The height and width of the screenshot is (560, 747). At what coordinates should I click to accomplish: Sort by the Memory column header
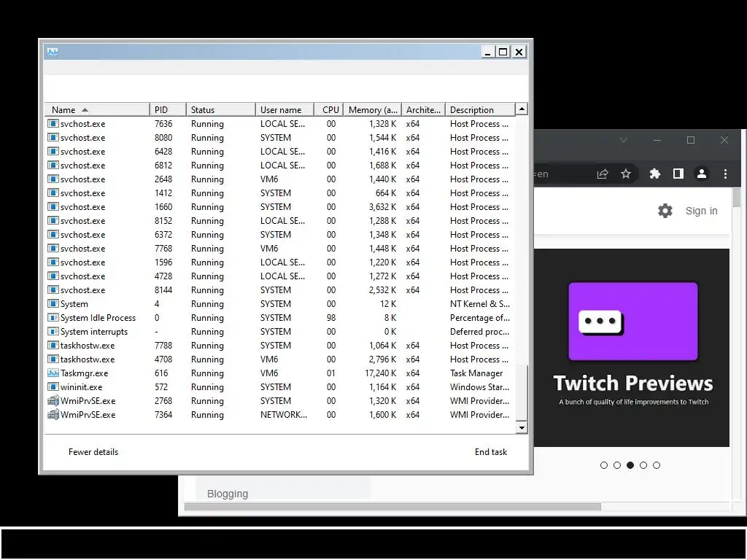tap(373, 109)
